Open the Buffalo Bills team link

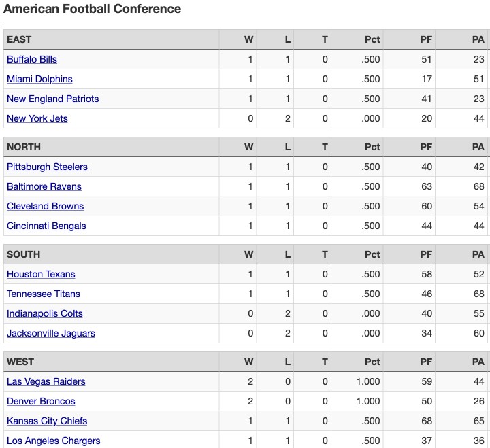click(x=32, y=59)
